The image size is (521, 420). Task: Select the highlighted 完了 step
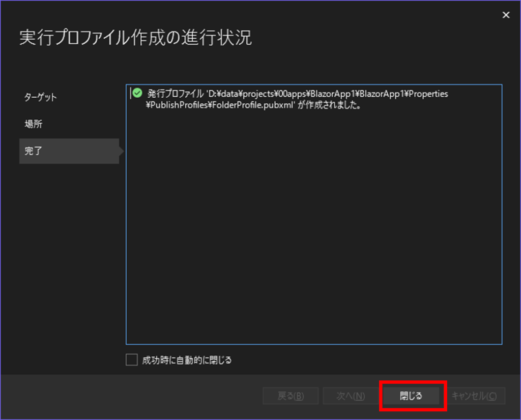(x=33, y=151)
